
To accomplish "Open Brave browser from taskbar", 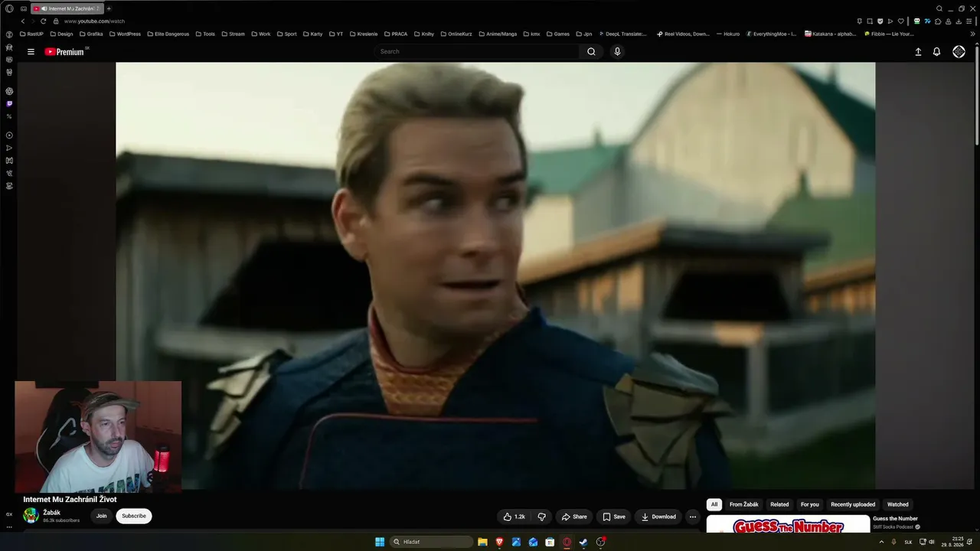I will (x=499, y=542).
